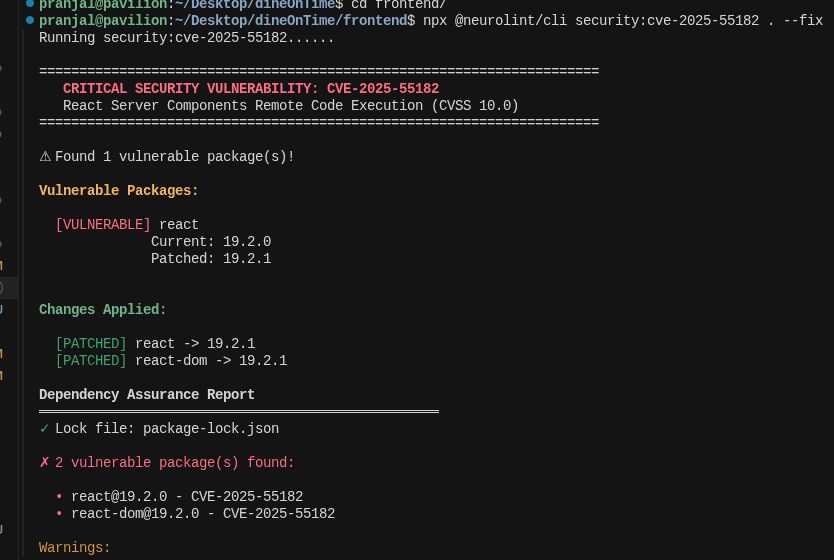The image size is (834, 560).
Task: Click the 'react-dom@19.2.0 - CVE-2025-55182' bullet line
Action: click(x=195, y=514)
